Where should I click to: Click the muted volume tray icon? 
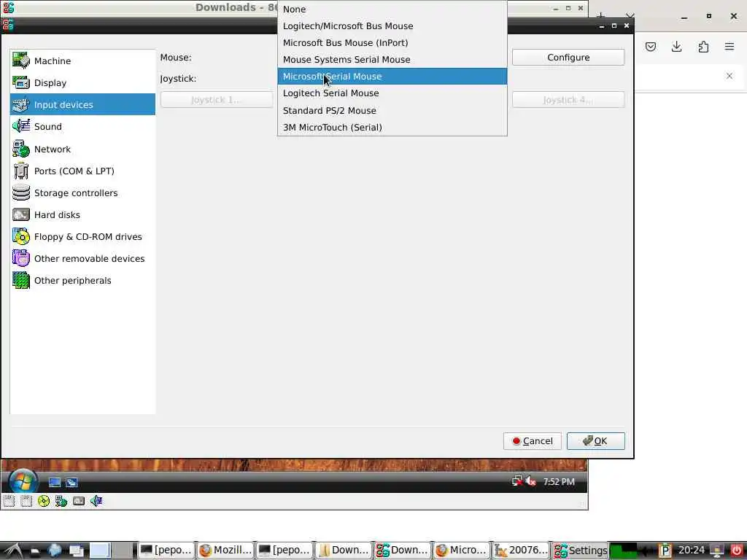click(531, 481)
